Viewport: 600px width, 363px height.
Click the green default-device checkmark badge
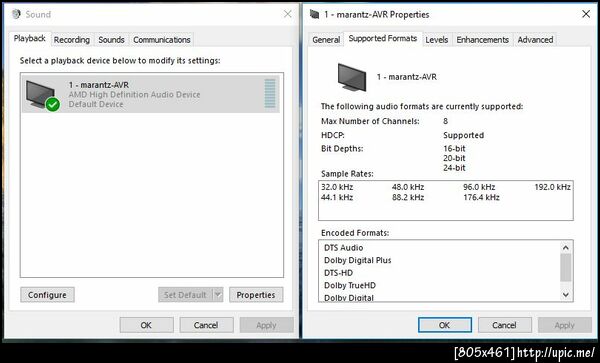pos(53,104)
